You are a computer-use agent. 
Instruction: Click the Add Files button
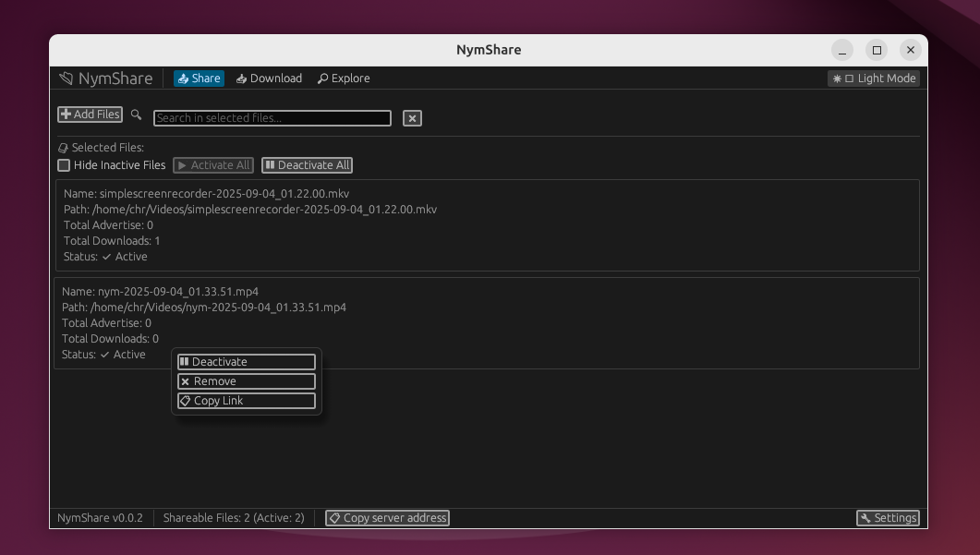point(90,115)
